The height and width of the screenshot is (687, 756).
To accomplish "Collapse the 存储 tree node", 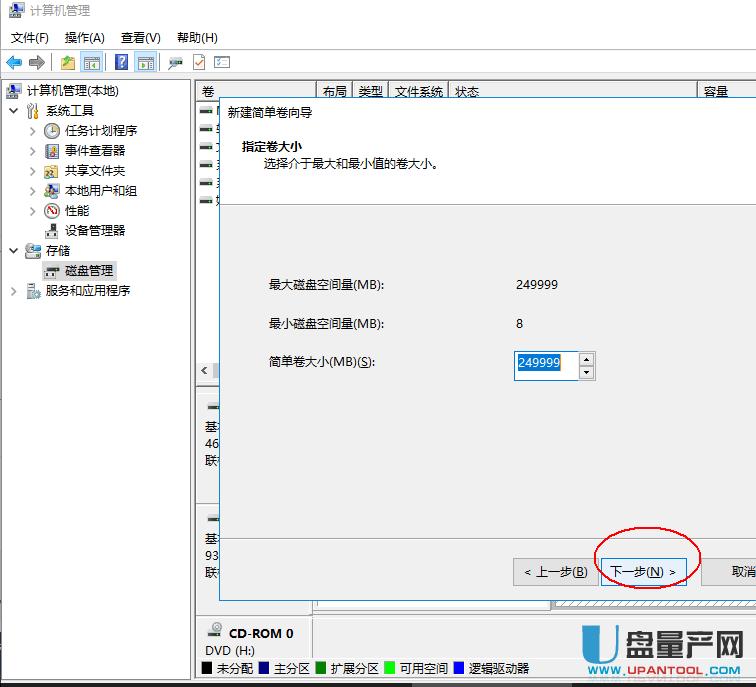I will (14, 251).
